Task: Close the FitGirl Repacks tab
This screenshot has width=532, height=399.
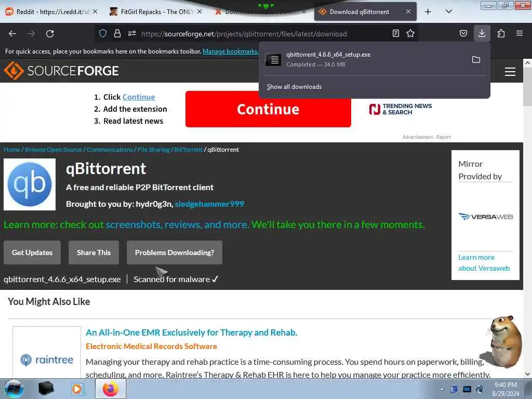Action: click(x=199, y=11)
